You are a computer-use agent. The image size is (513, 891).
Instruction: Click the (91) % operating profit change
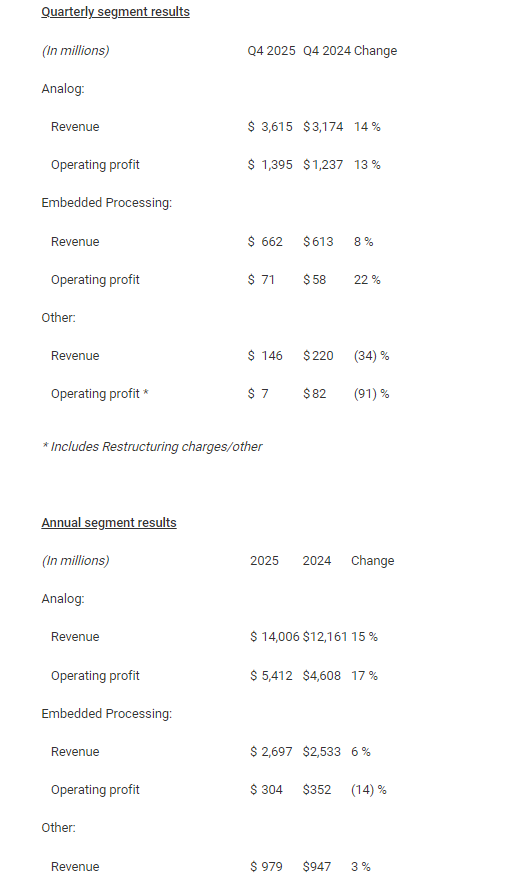[372, 394]
